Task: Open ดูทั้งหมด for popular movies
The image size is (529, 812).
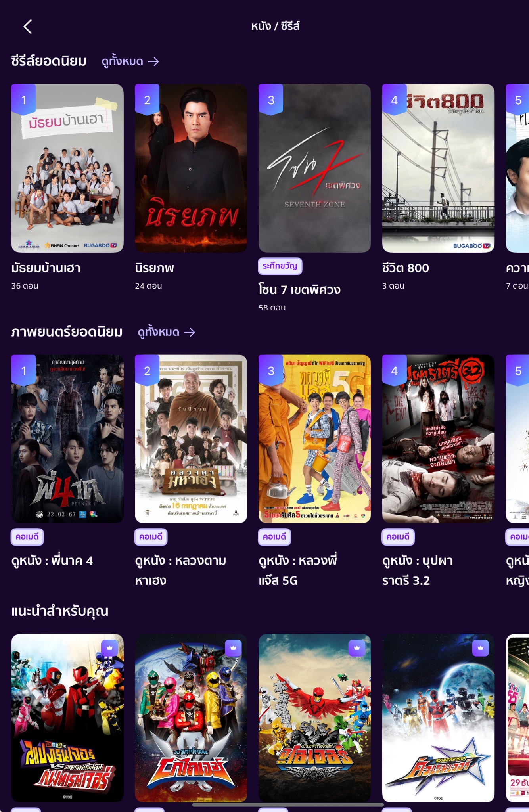Action: pos(166,332)
